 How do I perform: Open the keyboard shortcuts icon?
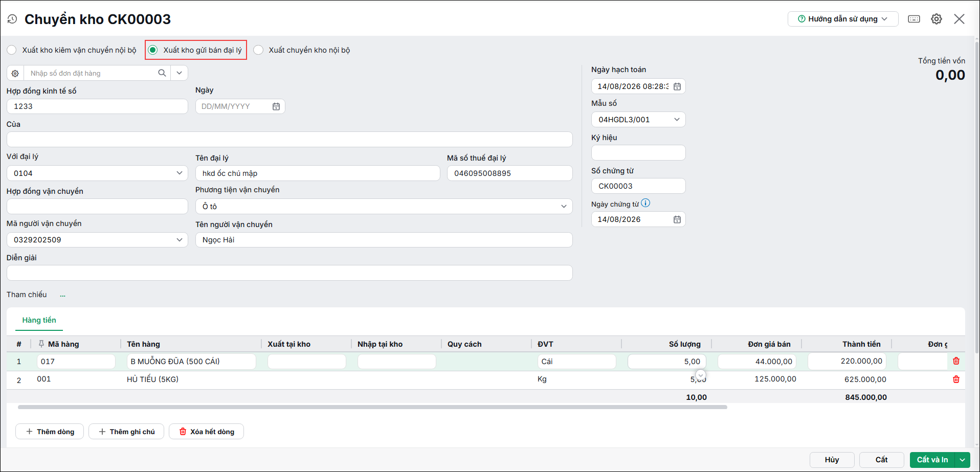[914, 19]
